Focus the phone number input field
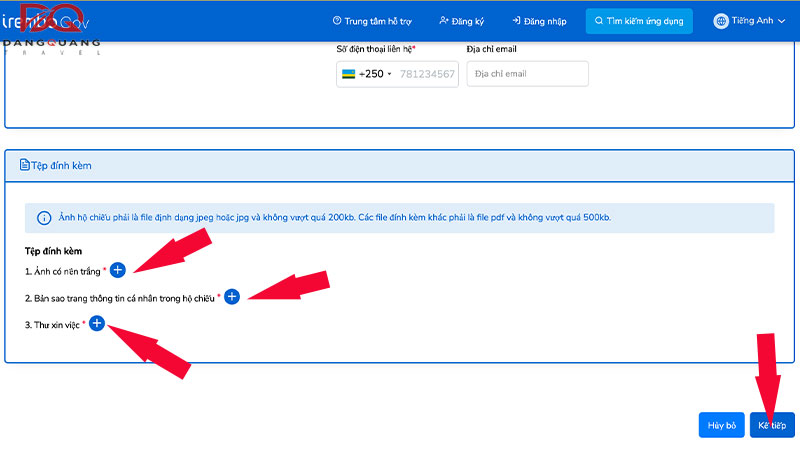The width and height of the screenshot is (800, 449). [427, 74]
